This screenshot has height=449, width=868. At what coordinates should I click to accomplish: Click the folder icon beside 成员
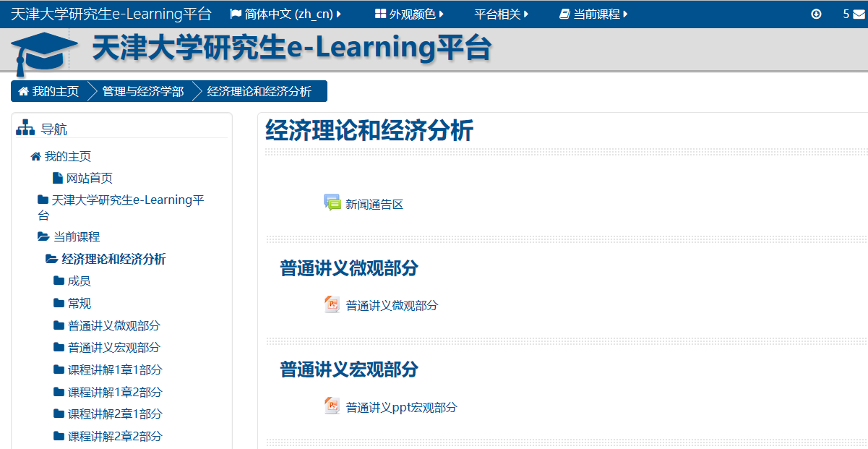[x=59, y=281]
